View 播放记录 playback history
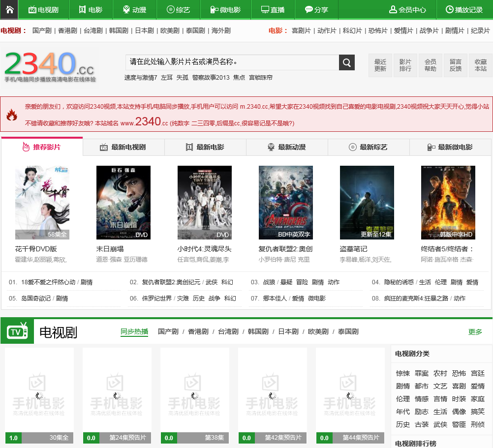Viewport: 493px width, 448px height. [464, 10]
